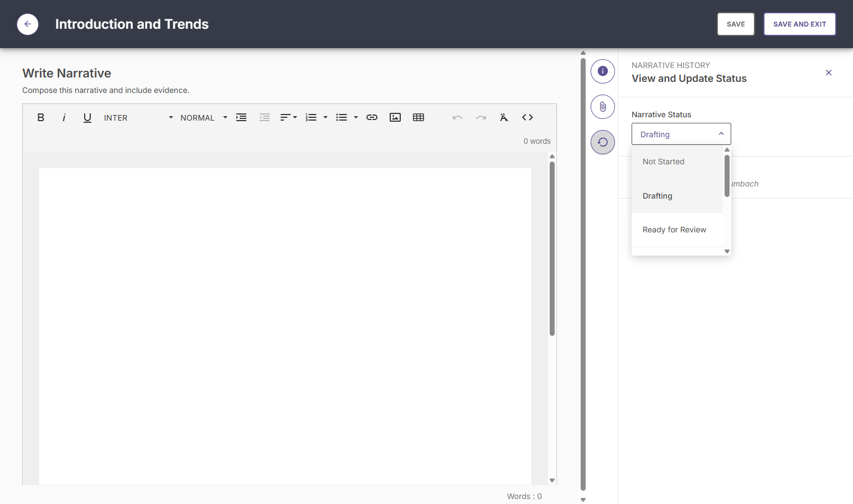Decrease indent in the editor toolbar

click(265, 117)
